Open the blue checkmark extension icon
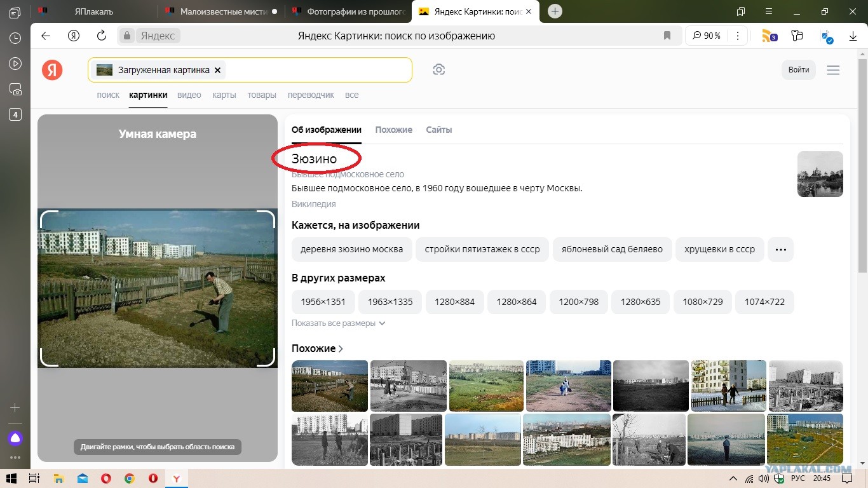 tap(827, 36)
